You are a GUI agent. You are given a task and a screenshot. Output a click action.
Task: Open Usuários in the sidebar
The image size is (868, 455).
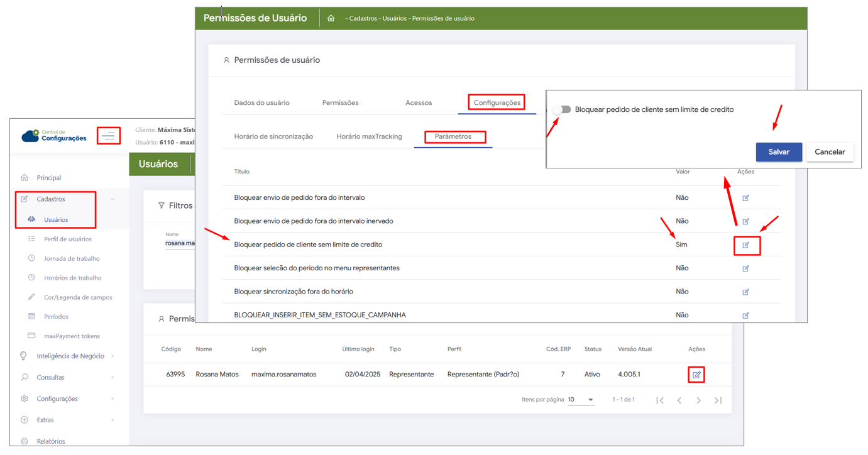point(56,220)
